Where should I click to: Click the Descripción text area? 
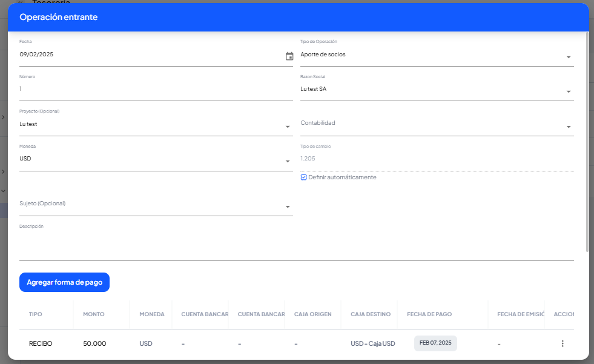tap(296, 246)
